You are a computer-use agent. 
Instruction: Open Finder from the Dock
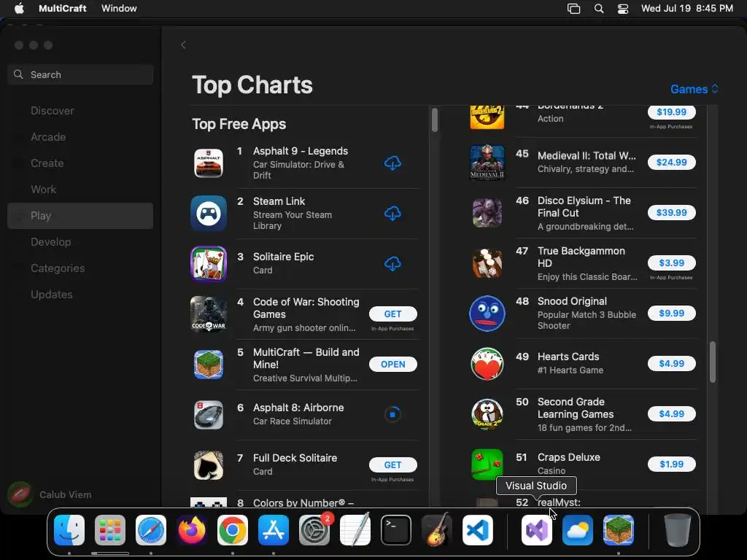69,530
